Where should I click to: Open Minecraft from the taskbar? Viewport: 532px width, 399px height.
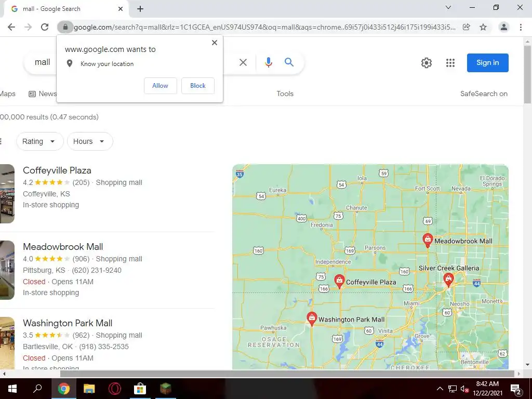tap(166, 389)
